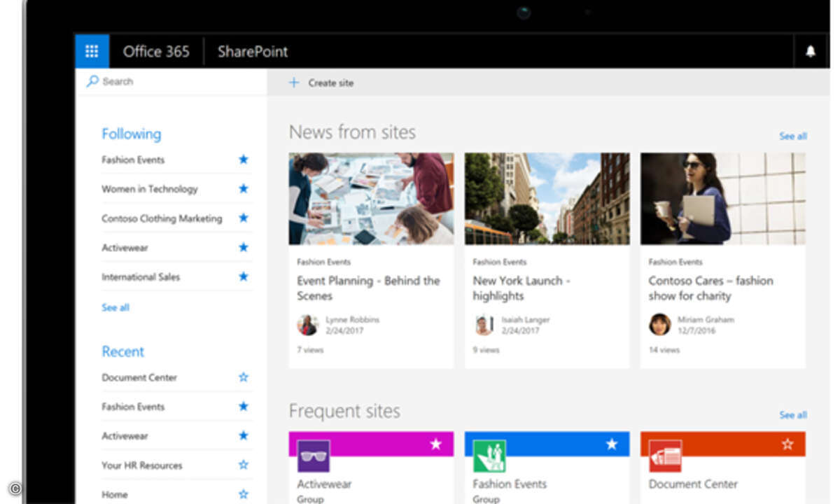The width and height of the screenshot is (840, 504).
Task: Click the search magnifier icon
Action: click(92, 81)
